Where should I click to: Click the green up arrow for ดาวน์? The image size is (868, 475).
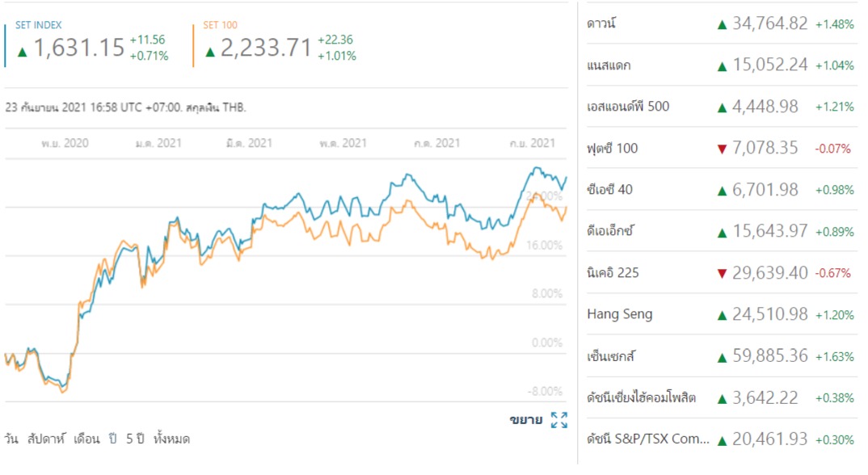coord(722,24)
